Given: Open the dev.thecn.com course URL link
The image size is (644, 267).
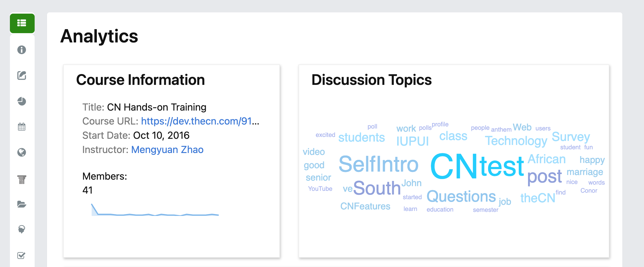Looking at the screenshot, I should [200, 121].
